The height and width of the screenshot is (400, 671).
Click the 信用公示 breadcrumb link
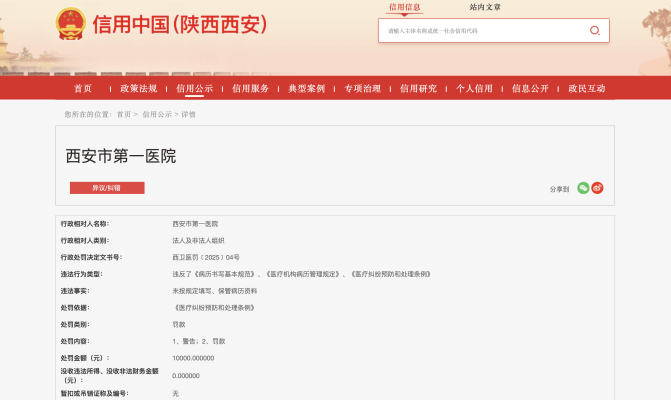(157, 114)
